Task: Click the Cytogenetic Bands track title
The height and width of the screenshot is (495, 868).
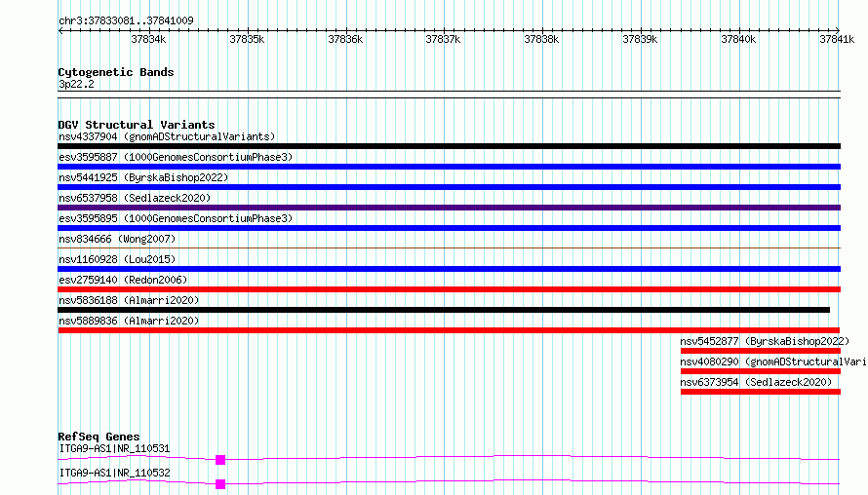Action: pos(116,72)
